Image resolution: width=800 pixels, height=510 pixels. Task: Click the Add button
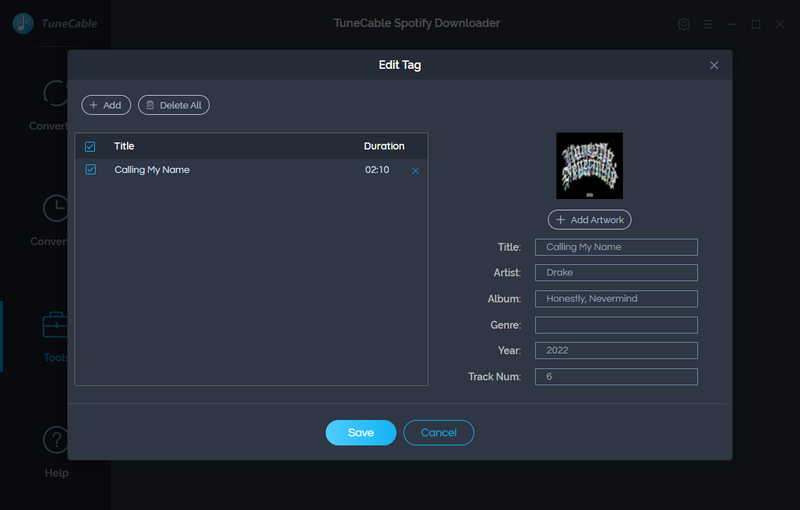106,105
